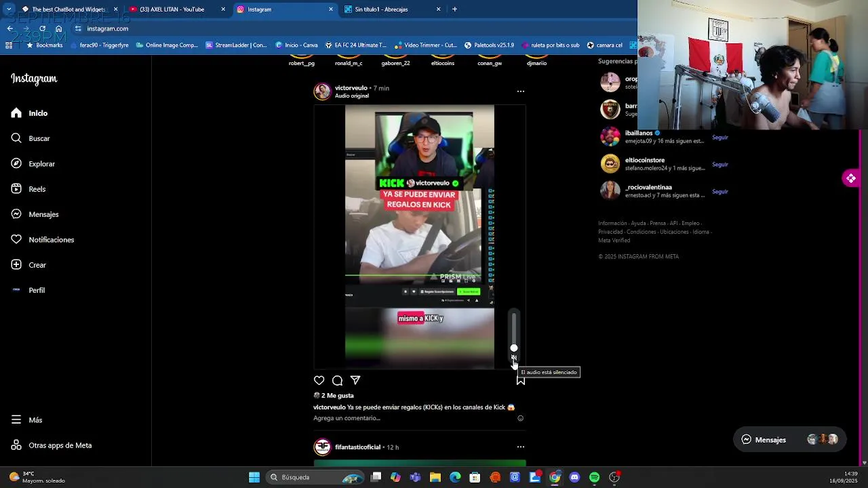Image resolution: width=868 pixels, height=488 pixels.
Task: Switch to The best ChatBot and Widgets tab
Action: point(69,9)
